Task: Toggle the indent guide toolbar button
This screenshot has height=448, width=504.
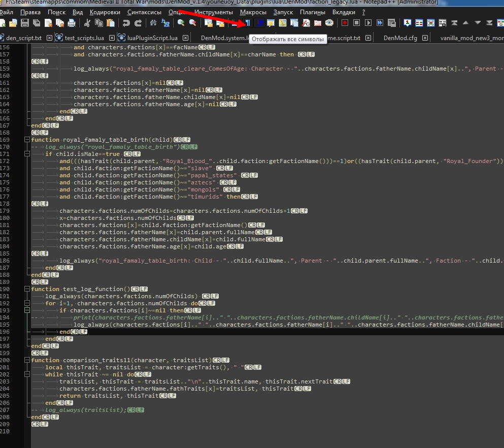Action: point(260,23)
